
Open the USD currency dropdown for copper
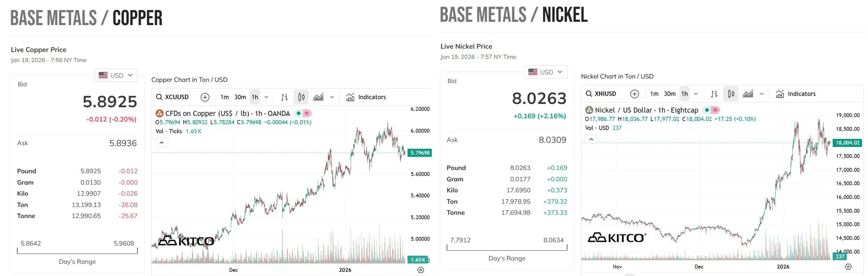tap(116, 75)
